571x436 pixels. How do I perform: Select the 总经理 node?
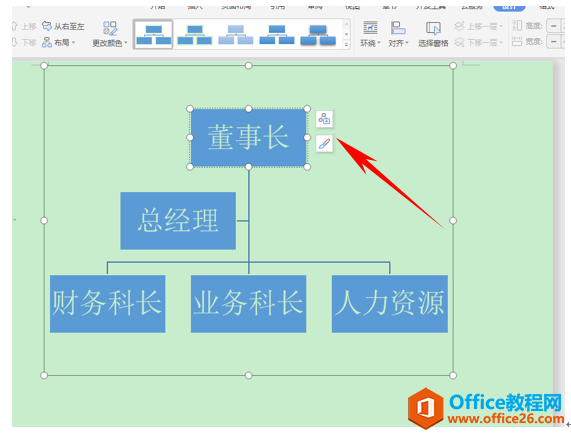tap(178, 221)
